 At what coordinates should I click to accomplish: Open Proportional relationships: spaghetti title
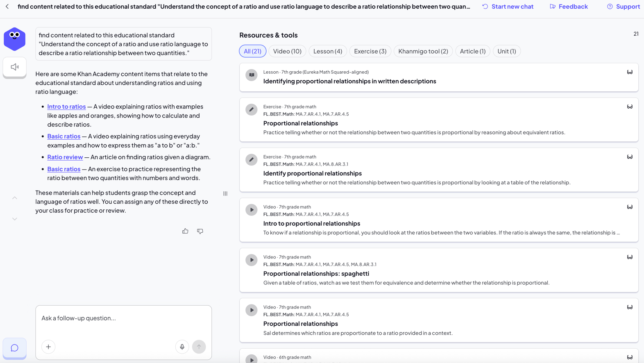(316, 274)
